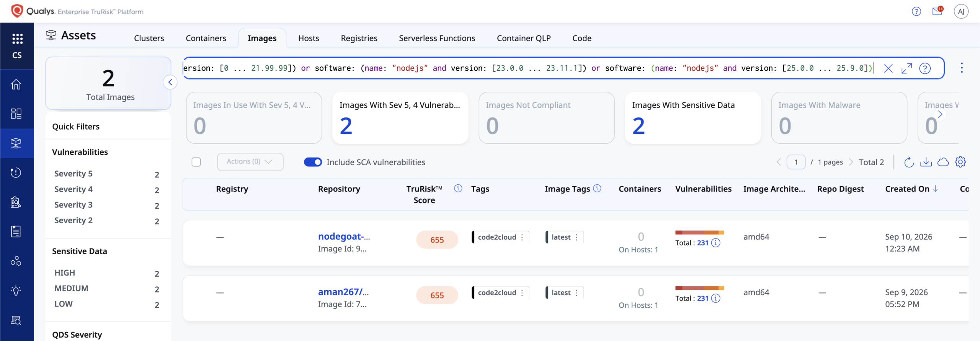Screen dimensions: 980x341
Task: Click the page number input box
Action: click(796, 162)
